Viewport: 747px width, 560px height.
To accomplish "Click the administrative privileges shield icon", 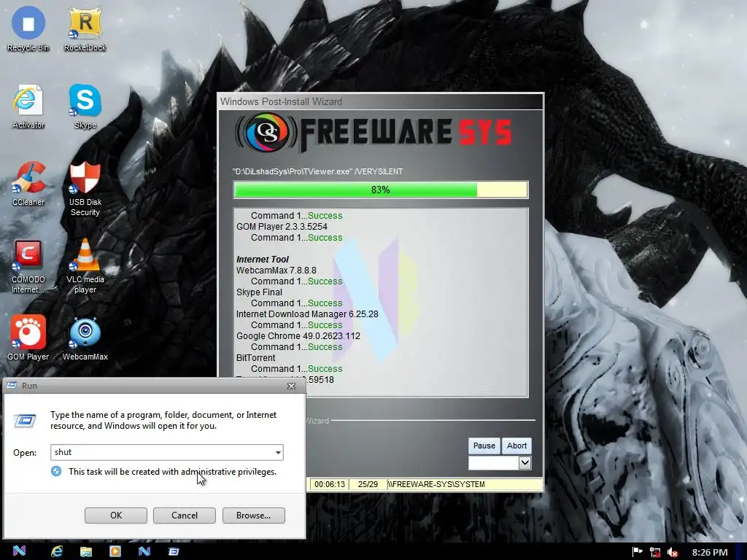I will pos(56,472).
